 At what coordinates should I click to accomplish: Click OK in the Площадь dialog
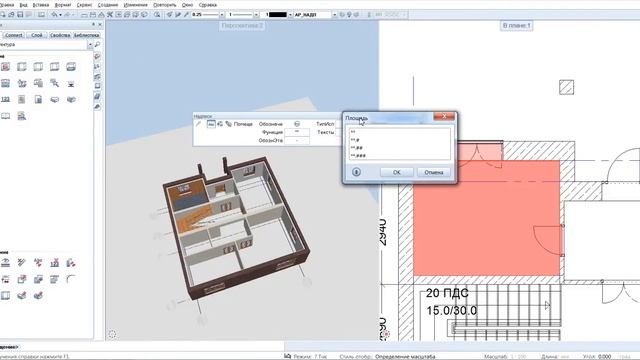point(397,172)
